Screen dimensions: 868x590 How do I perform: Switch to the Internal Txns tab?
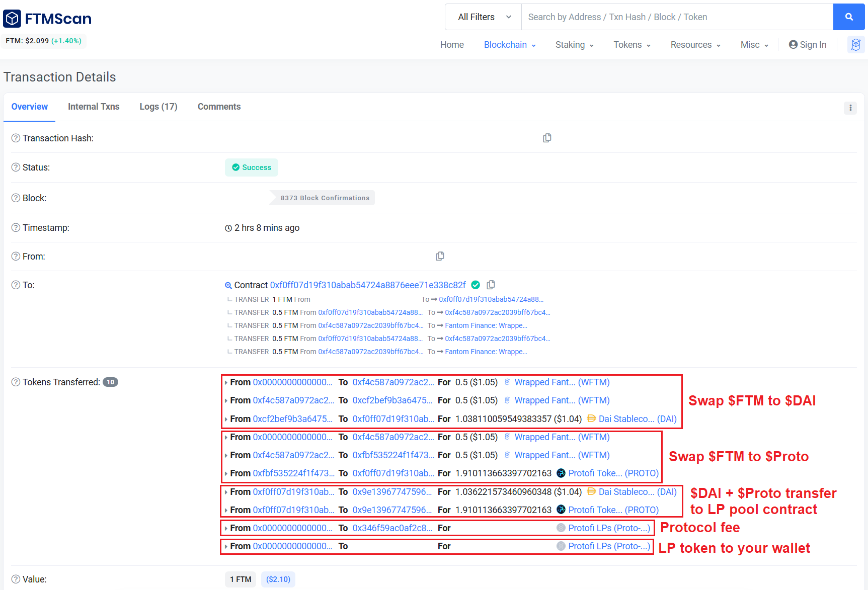coord(94,107)
